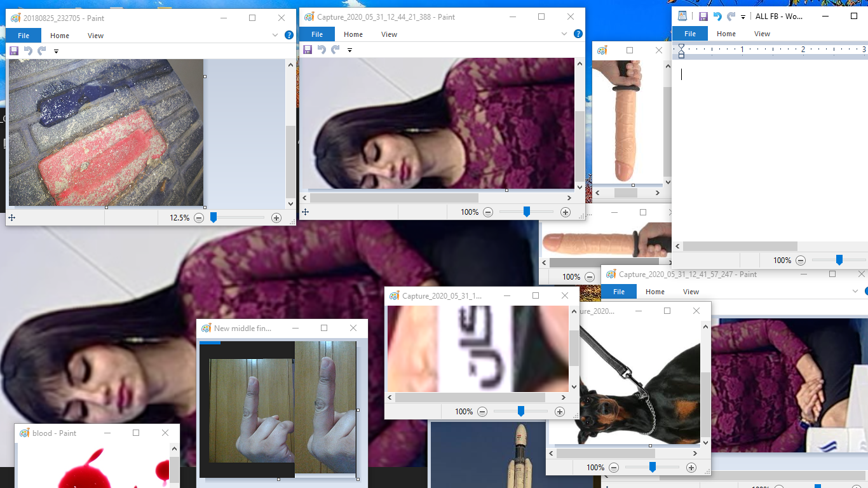Screen dimensions: 868x488
Task: Click Help icon in Capture_2020_05_31_12_44_21_388 window
Action: [x=578, y=34]
